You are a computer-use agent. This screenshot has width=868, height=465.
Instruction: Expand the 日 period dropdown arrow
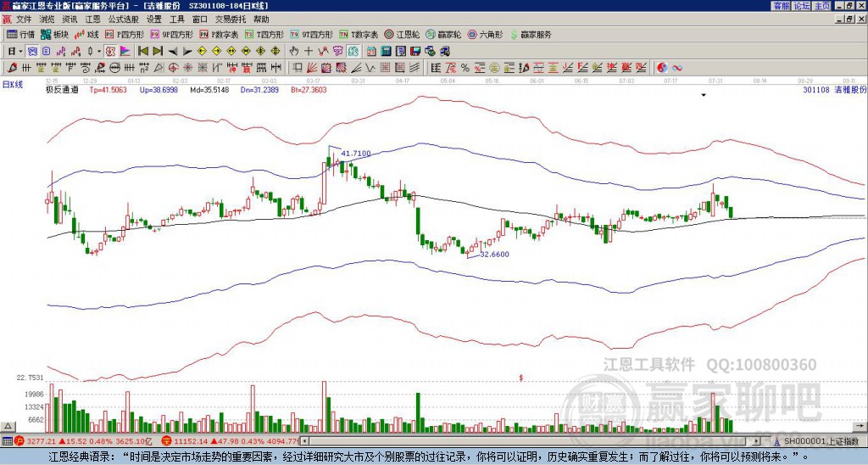pos(20,51)
